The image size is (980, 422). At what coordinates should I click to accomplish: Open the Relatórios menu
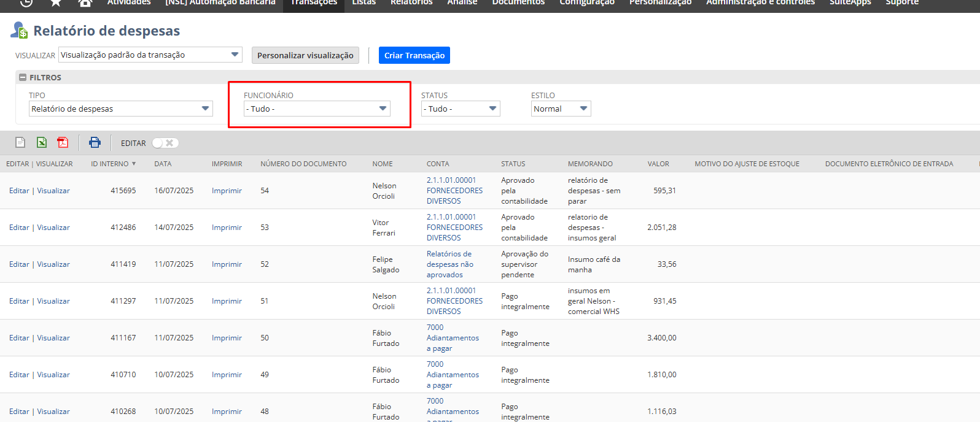[x=411, y=2]
